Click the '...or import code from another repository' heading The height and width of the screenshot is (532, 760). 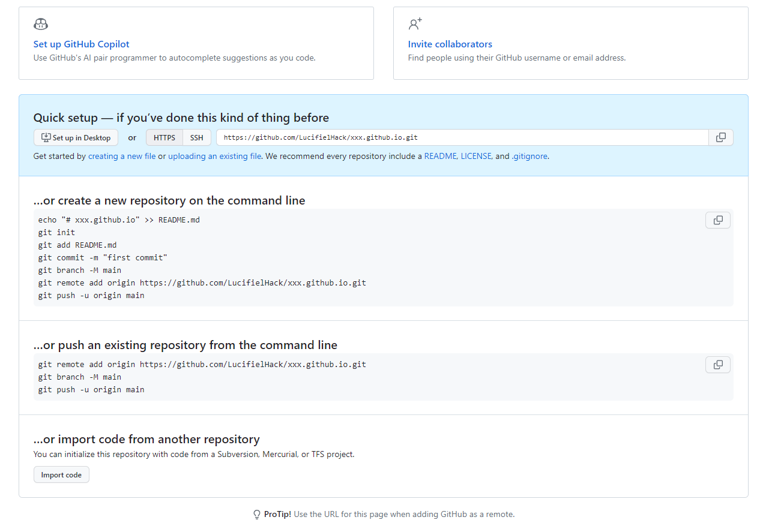[146, 439]
